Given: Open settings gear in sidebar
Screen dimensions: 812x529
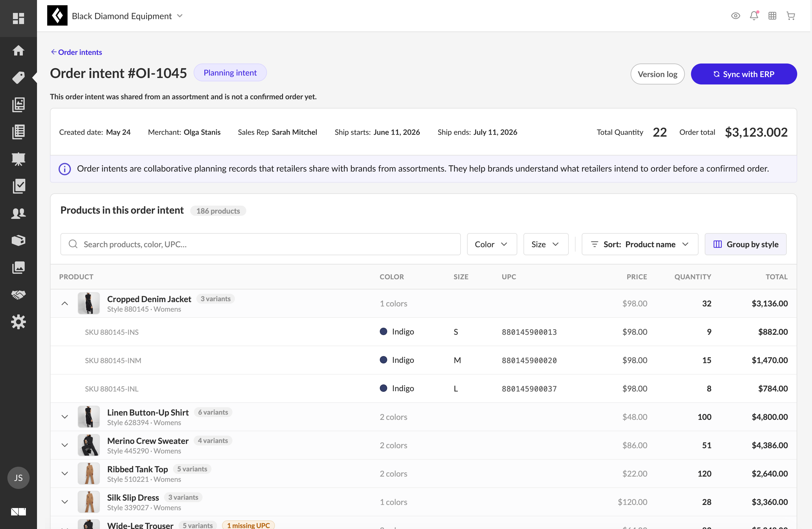Looking at the screenshot, I should [x=18, y=322].
